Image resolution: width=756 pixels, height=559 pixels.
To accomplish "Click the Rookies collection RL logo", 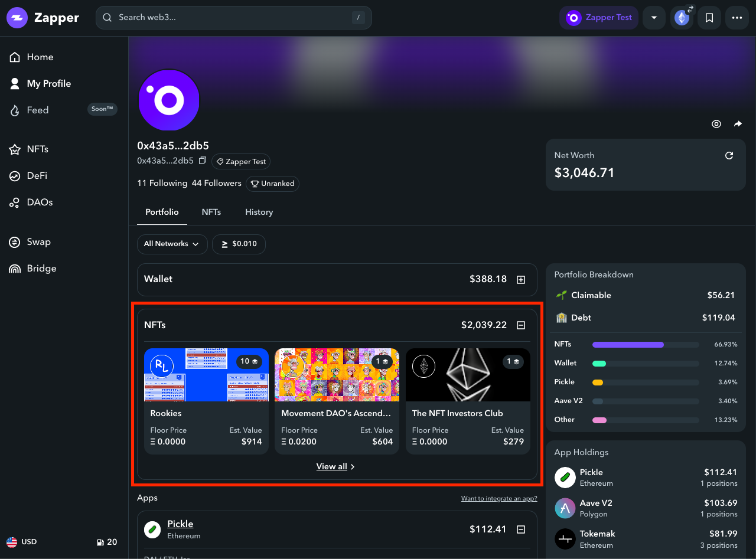I will [162, 367].
